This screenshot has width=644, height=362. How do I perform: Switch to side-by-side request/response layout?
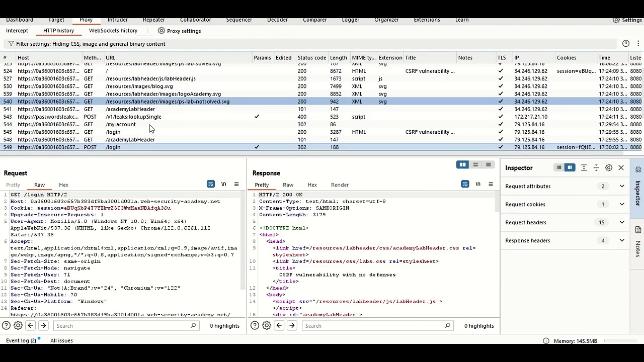coord(462,165)
